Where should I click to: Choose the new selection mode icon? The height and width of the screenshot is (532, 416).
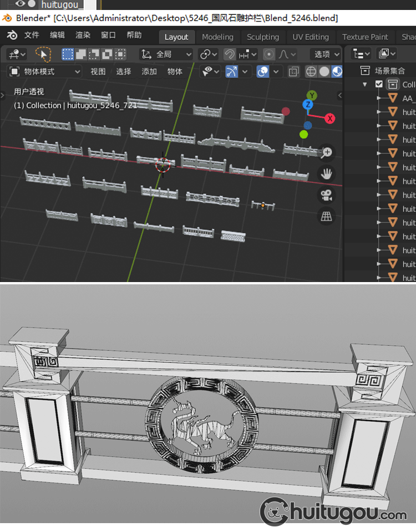click(68, 54)
